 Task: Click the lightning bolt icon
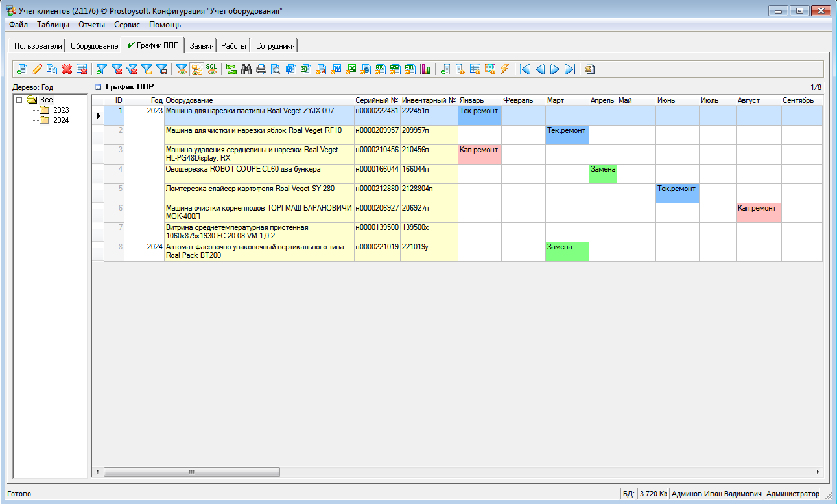(x=504, y=69)
